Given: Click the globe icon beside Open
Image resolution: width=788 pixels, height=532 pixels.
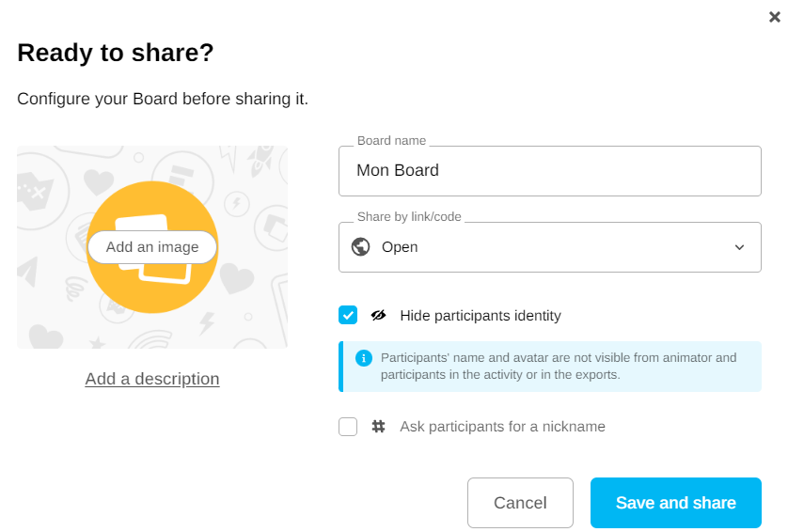Looking at the screenshot, I should click(x=360, y=247).
